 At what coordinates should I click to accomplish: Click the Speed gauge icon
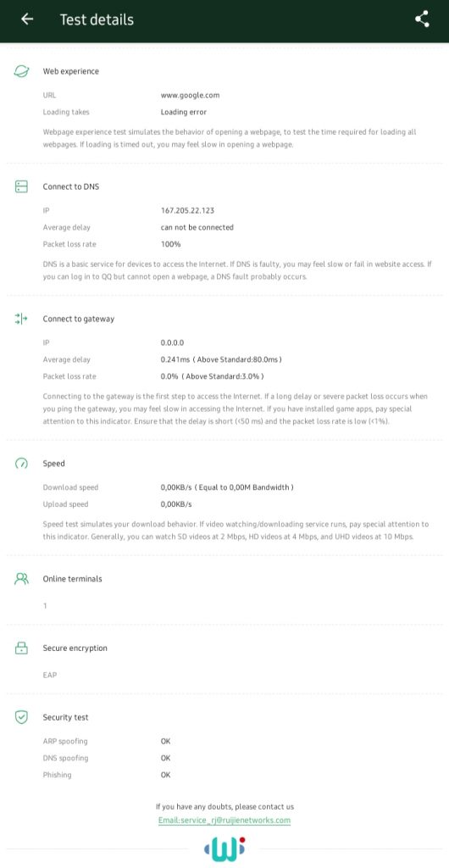click(x=21, y=464)
